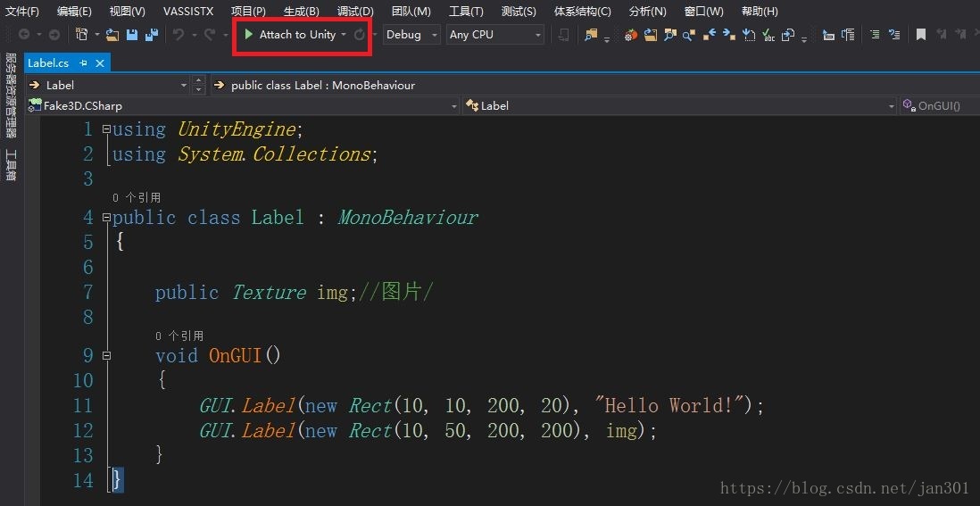Collapse the using directives block at line 1
980x506 pixels.
106,129
